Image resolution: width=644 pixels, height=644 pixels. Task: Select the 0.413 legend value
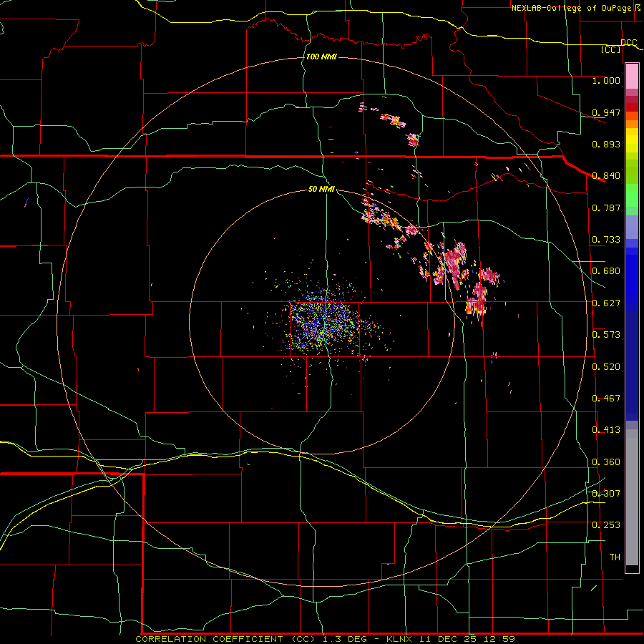606,430
